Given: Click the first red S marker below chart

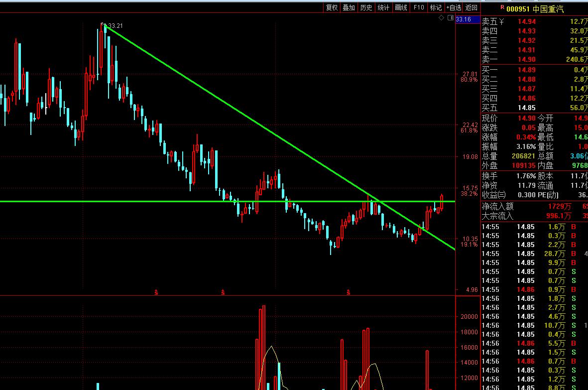Looking at the screenshot, I should (156, 292).
